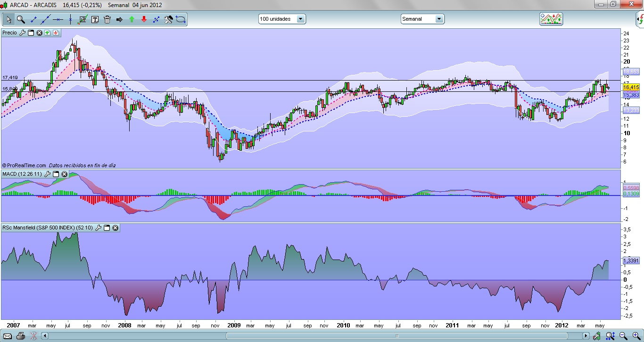Click the horizontal scrollbar thumb
The height and width of the screenshot is (342, 644).
(x=396, y=336)
